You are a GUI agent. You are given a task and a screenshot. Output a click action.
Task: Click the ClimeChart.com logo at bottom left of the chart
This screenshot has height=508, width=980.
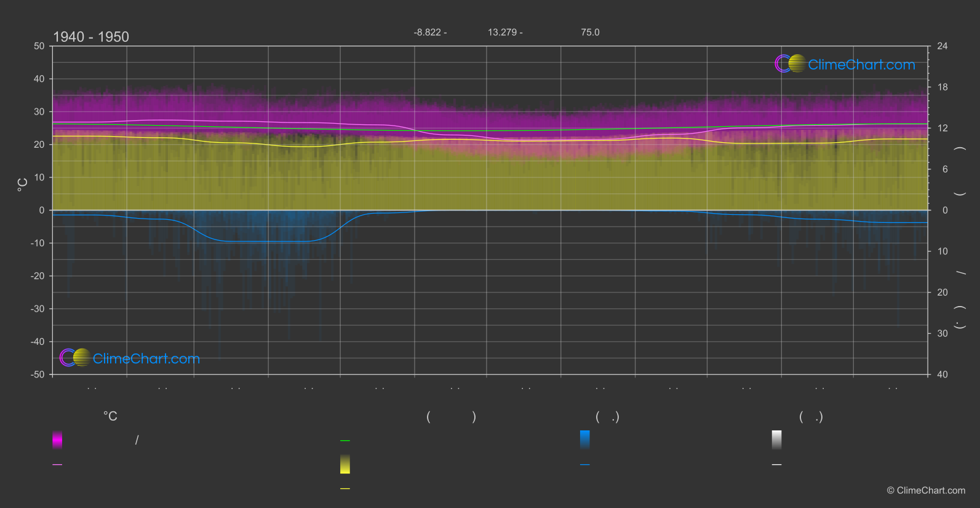pyautogui.click(x=130, y=358)
